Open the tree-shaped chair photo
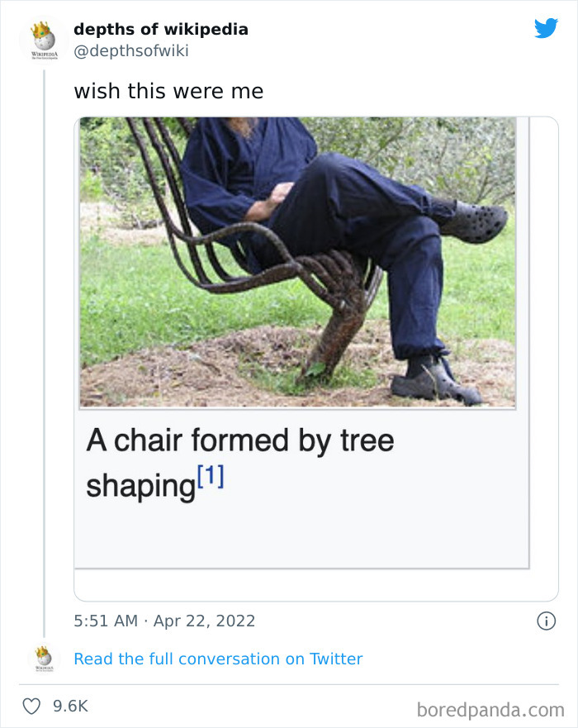The image size is (578, 728). tap(297, 260)
